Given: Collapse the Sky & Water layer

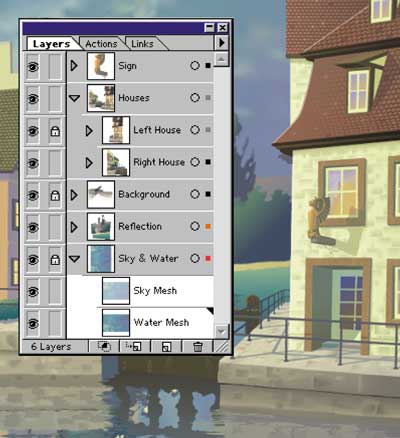Looking at the screenshot, I should 74,259.
